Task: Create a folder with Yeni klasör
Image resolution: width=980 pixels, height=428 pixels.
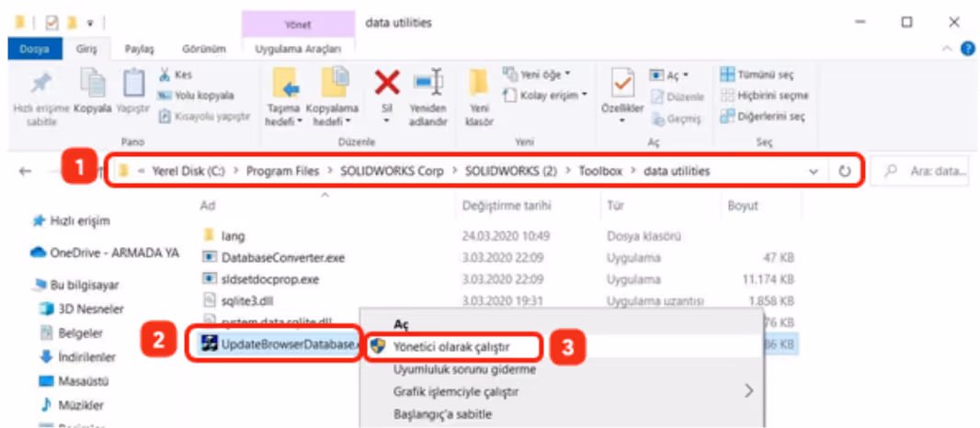Action: point(479,96)
